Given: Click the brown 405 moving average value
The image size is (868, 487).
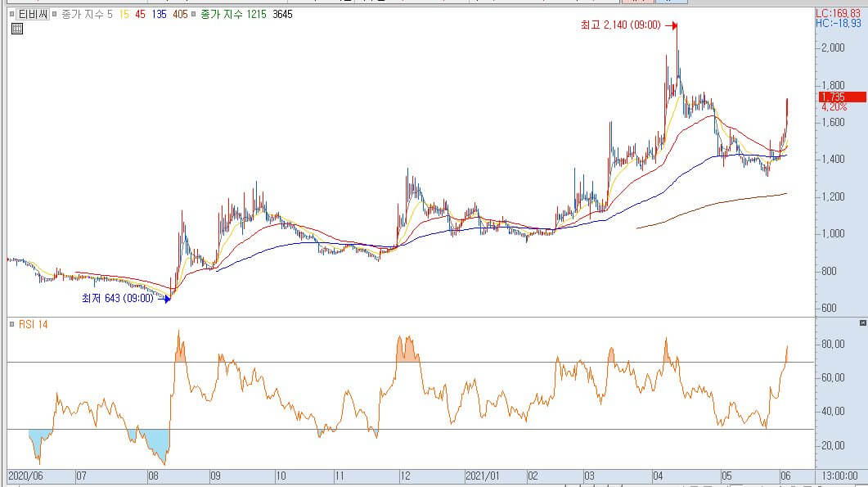Looking at the screenshot, I should coord(180,15).
